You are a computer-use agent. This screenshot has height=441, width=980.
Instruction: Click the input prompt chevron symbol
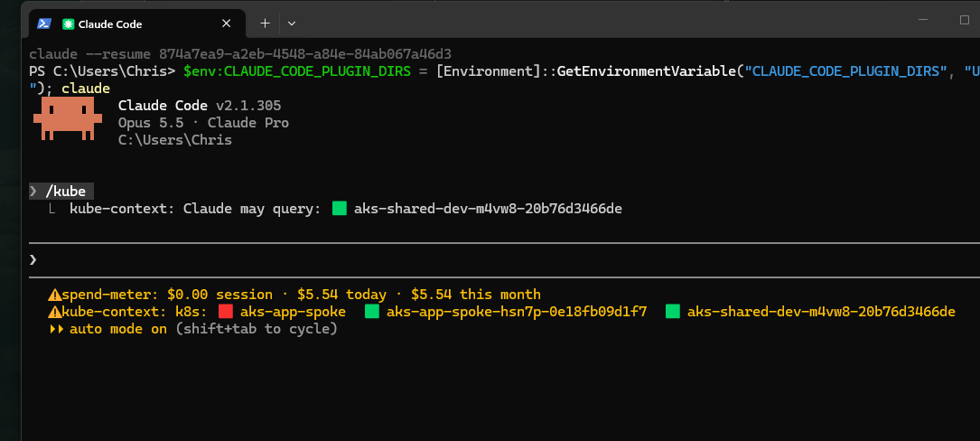(x=33, y=259)
